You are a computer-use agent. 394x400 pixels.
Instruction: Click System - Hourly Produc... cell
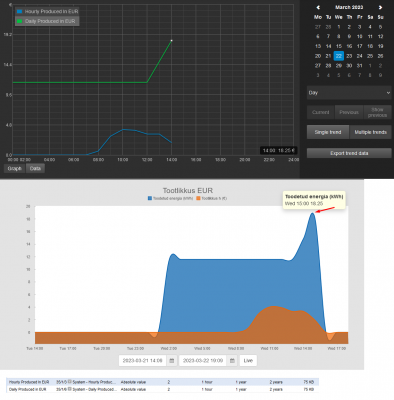94,382
